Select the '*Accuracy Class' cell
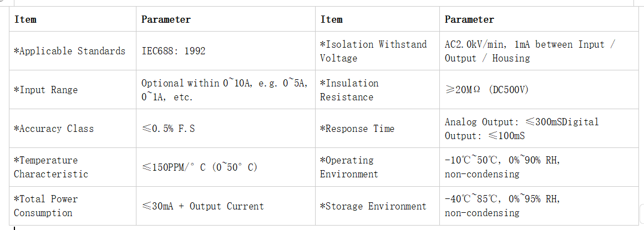This screenshot has height=230, width=644. [73, 129]
